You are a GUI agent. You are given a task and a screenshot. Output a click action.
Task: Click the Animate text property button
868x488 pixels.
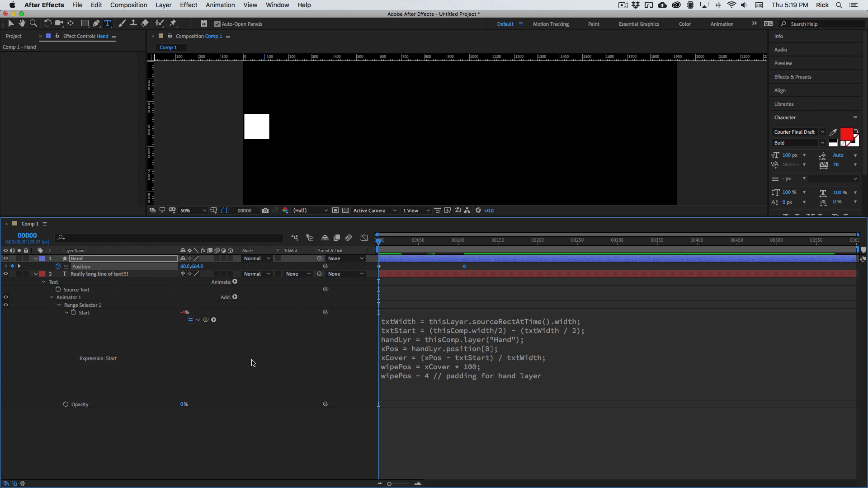(x=235, y=282)
